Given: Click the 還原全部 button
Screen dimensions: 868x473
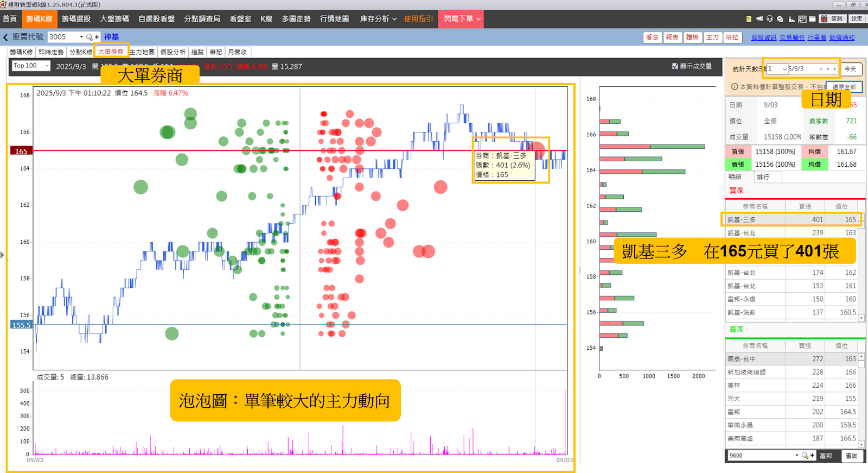Looking at the screenshot, I should (x=844, y=87).
